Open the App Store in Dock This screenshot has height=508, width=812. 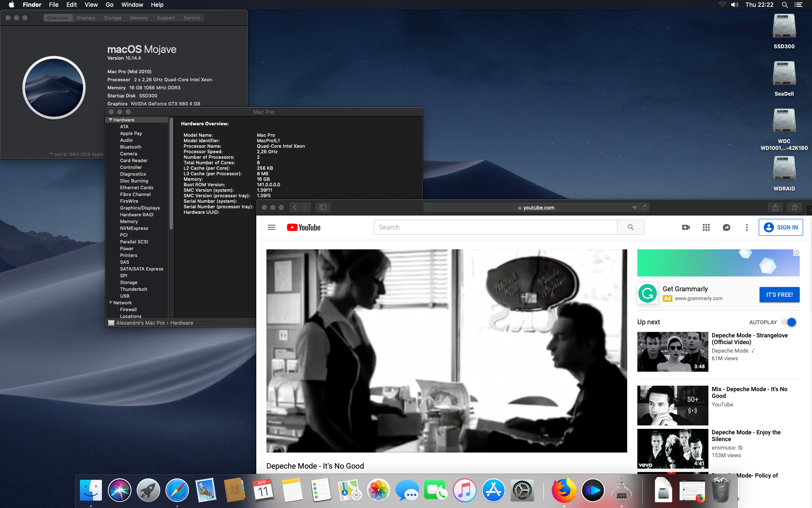coord(494,491)
